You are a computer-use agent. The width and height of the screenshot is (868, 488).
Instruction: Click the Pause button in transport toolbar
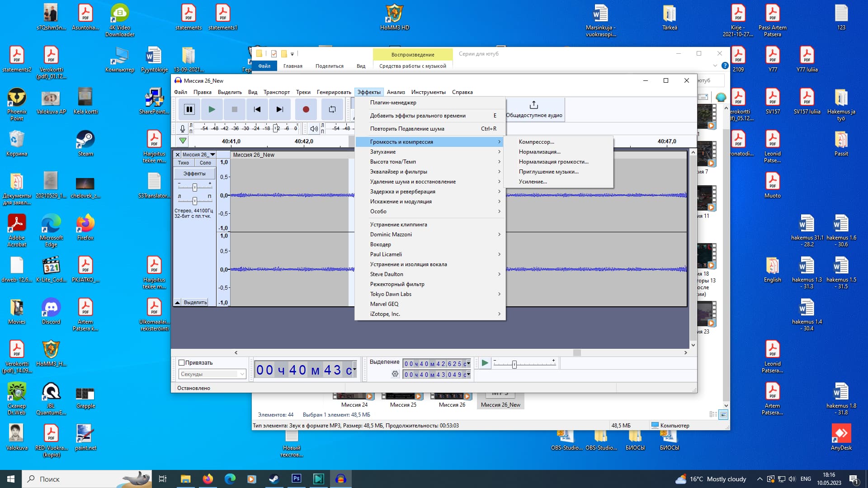tap(189, 109)
